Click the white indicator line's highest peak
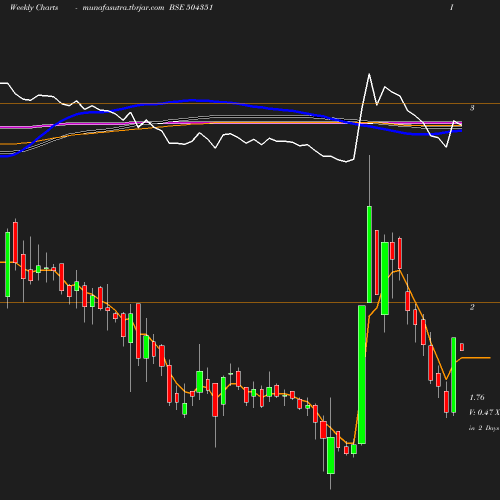 369,74
